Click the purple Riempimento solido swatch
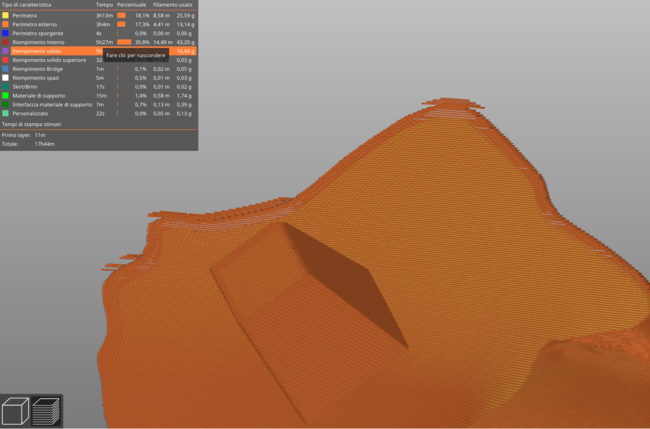Screen dimensions: 650x429 pos(6,51)
